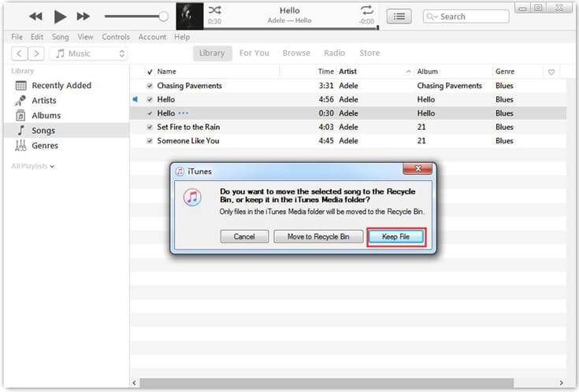579x392 pixels.
Task: Uncheck the Someone Like You checkbox
Action: (150, 141)
